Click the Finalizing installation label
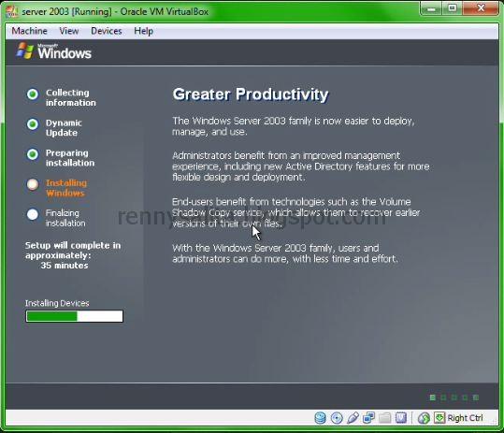Screen dimensions: 504x433 (x=65, y=218)
